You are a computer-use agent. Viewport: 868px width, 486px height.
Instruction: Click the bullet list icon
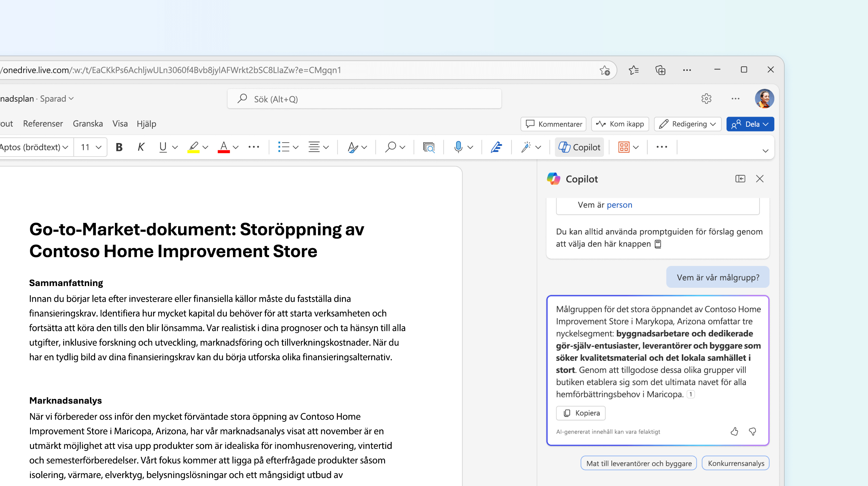coord(284,147)
